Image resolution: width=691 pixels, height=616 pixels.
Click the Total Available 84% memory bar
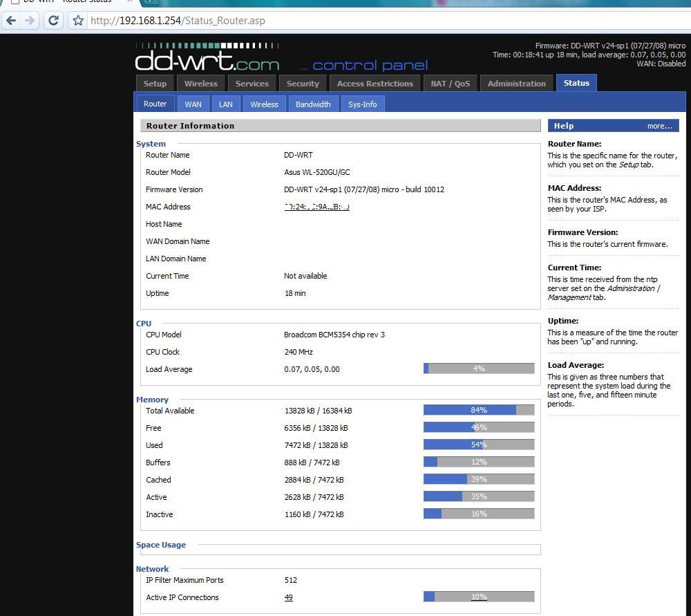[479, 410]
